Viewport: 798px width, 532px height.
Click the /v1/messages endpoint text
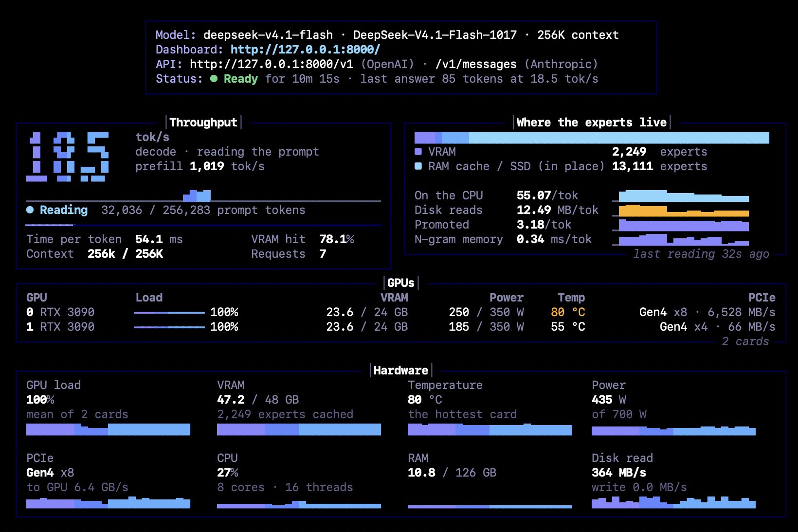476,64
